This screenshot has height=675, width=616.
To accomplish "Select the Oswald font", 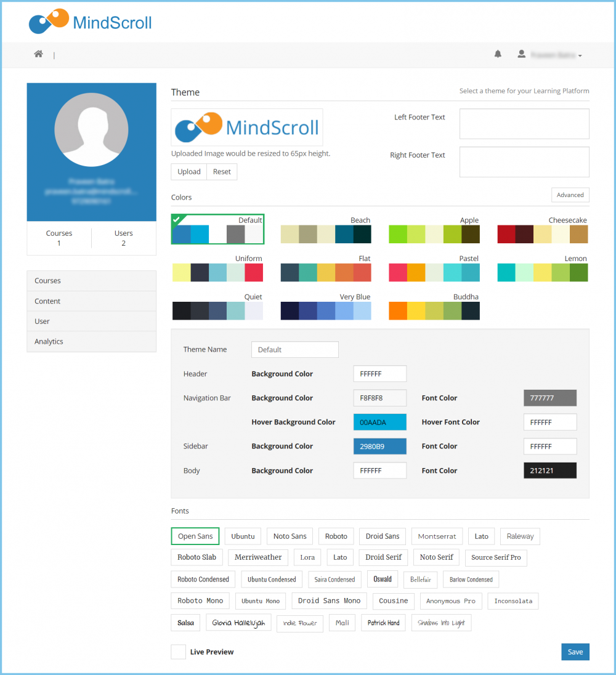I will [x=383, y=580].
